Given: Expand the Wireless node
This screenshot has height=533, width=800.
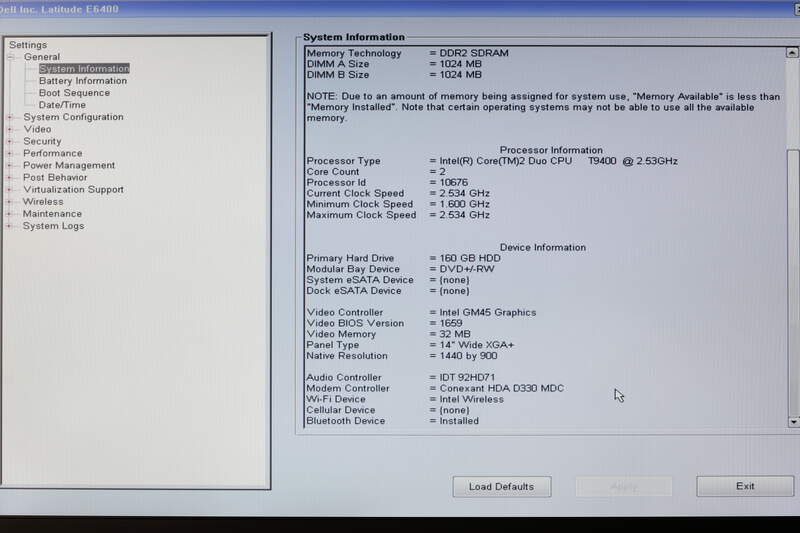Looking at the screenshot, I should pyautogui.click(x=10, y=201).
